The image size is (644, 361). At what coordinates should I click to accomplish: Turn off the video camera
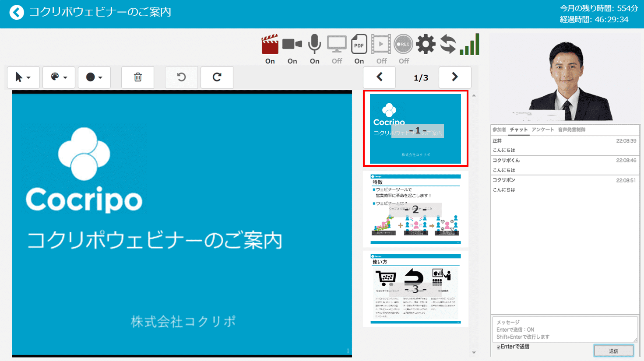point(292,44)
